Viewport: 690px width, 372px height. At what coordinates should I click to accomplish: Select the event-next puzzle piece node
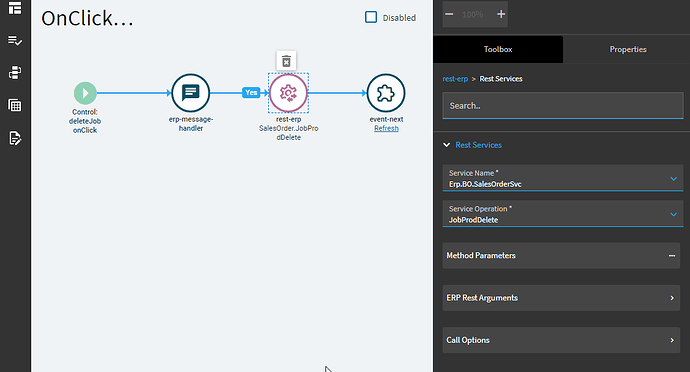(x=386, y=93)
